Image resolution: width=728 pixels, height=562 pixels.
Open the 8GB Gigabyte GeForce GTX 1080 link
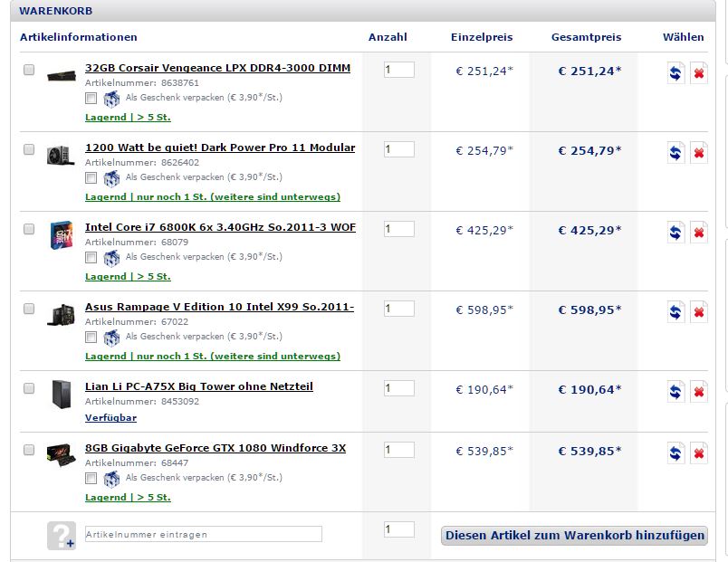tap(216, 448)
